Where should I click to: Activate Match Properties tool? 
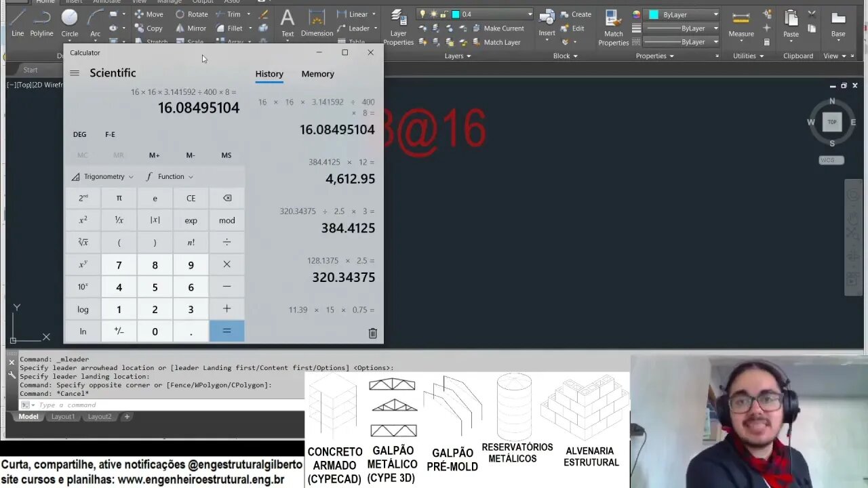[x=614, y=28]
